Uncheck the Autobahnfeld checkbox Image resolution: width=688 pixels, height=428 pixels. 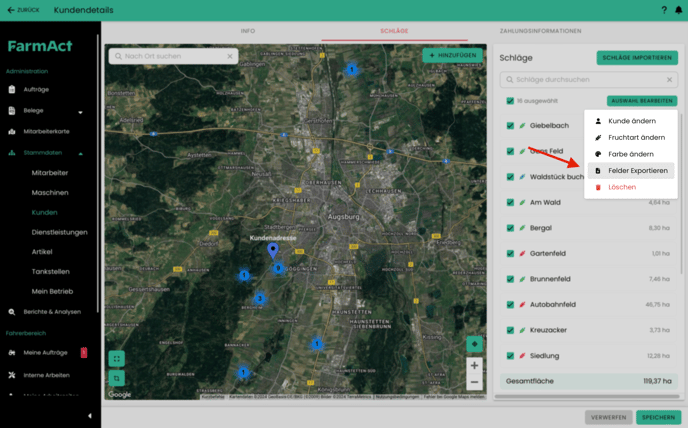(510, 305)
